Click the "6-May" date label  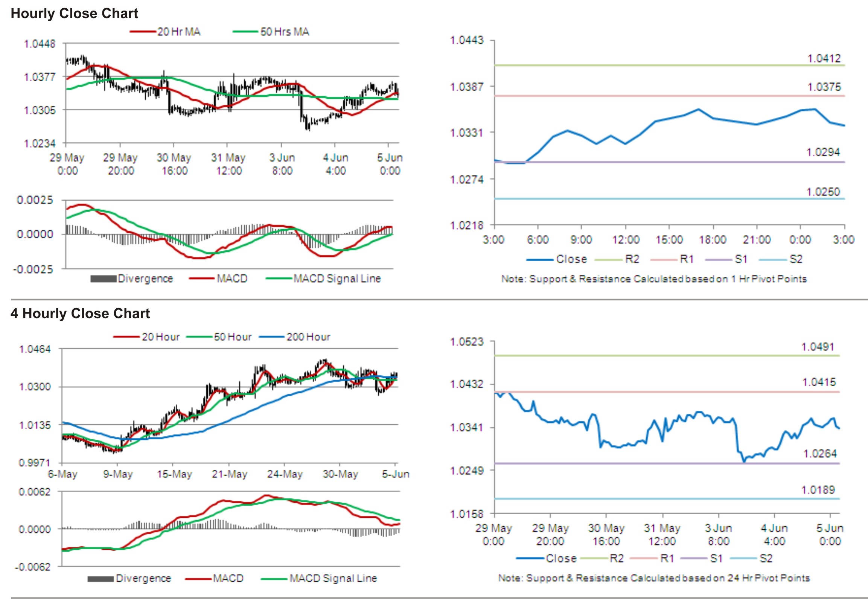click(x=62, y=474)
